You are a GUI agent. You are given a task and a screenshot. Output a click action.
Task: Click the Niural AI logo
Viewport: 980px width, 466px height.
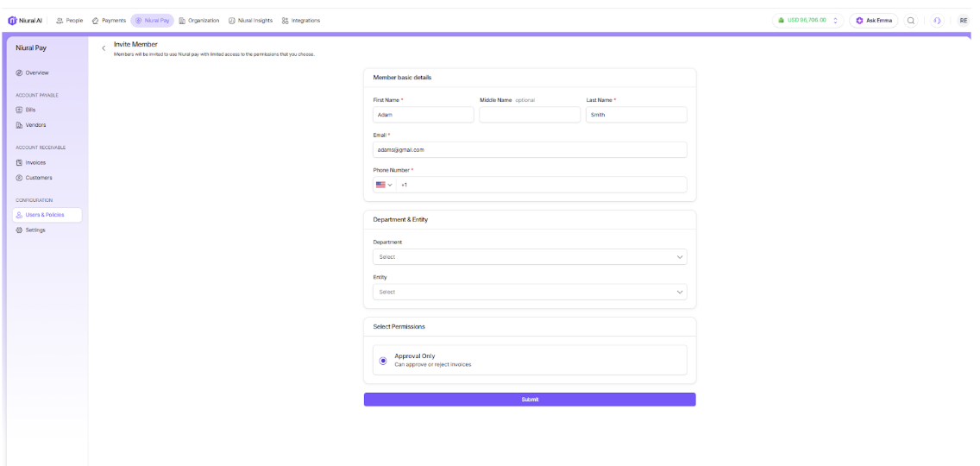coord(25,21)
